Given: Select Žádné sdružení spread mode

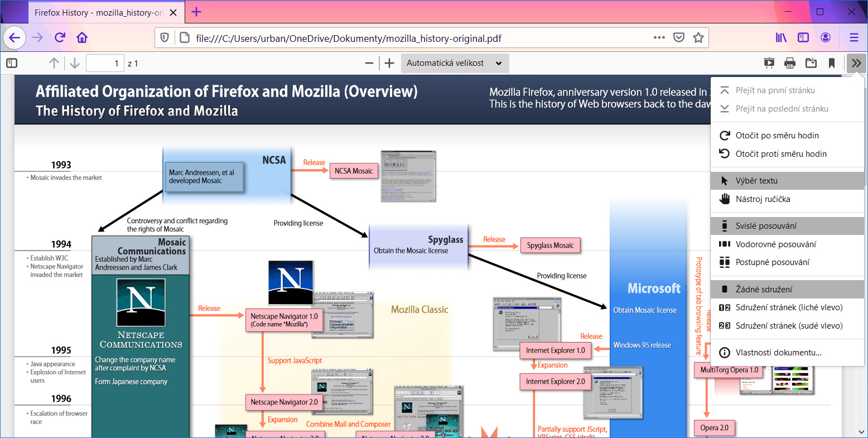Looking at the screenshot, I should (788, 290).
